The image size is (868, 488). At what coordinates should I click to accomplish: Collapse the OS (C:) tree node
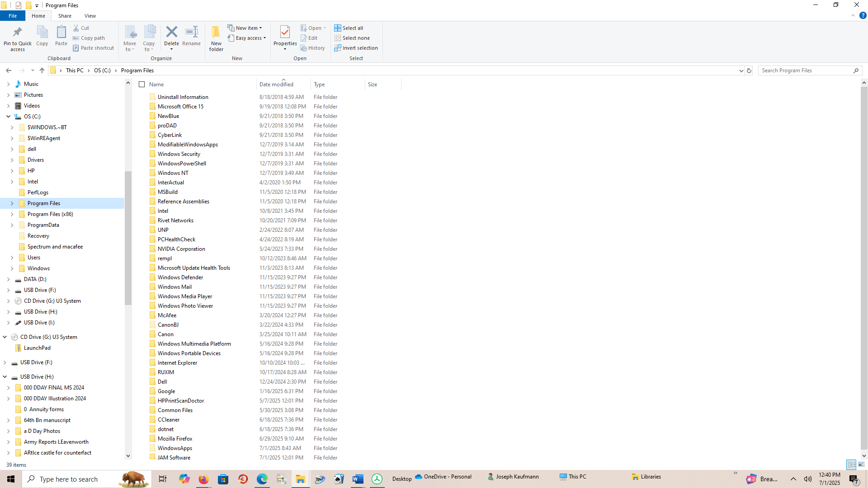click(x=9, y=117)
